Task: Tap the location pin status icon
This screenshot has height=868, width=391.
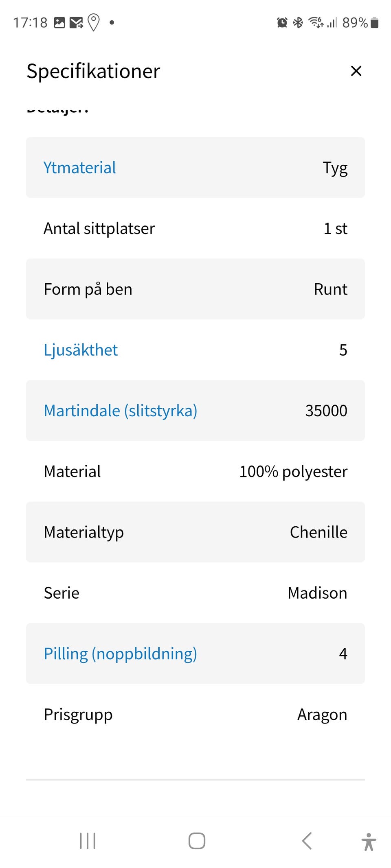Action: [x=94, y=22]
